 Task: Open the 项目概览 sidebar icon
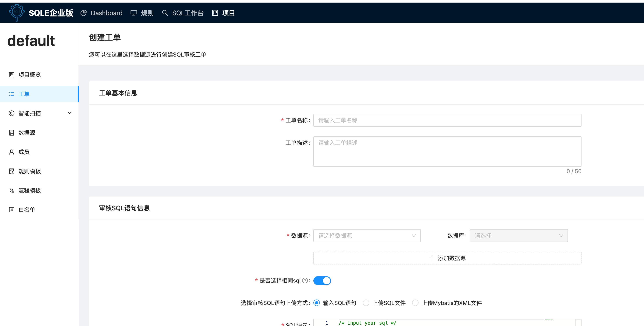pos(11,75)
